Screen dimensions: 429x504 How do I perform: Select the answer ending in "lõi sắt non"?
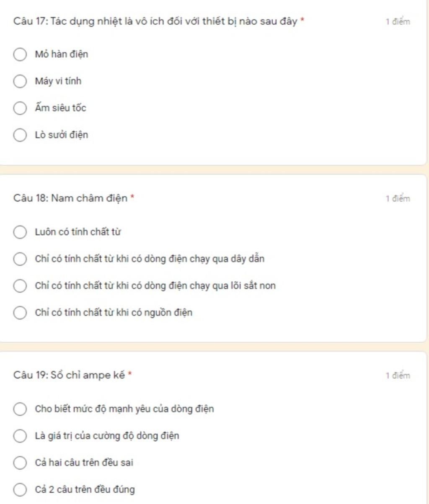[x=20, y=286]
